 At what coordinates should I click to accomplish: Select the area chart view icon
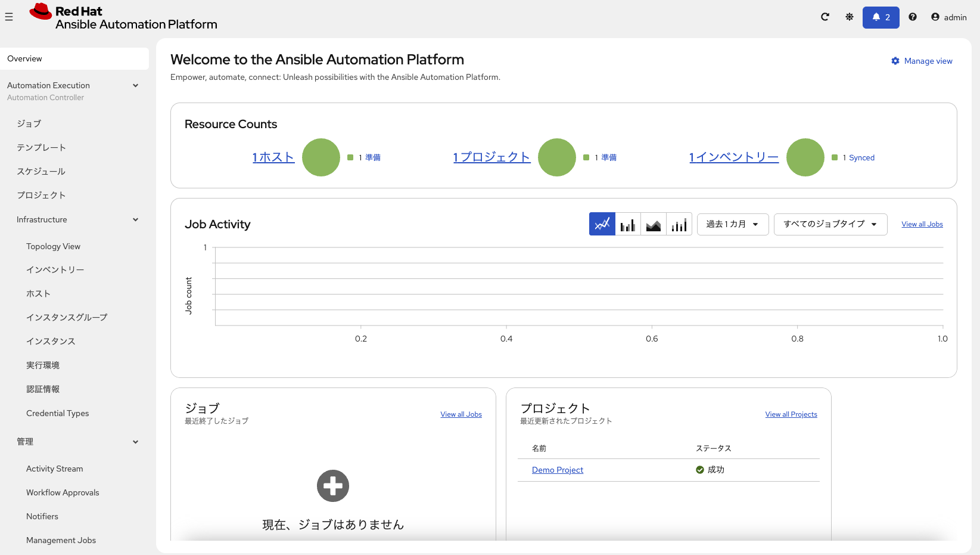(654, 224)
